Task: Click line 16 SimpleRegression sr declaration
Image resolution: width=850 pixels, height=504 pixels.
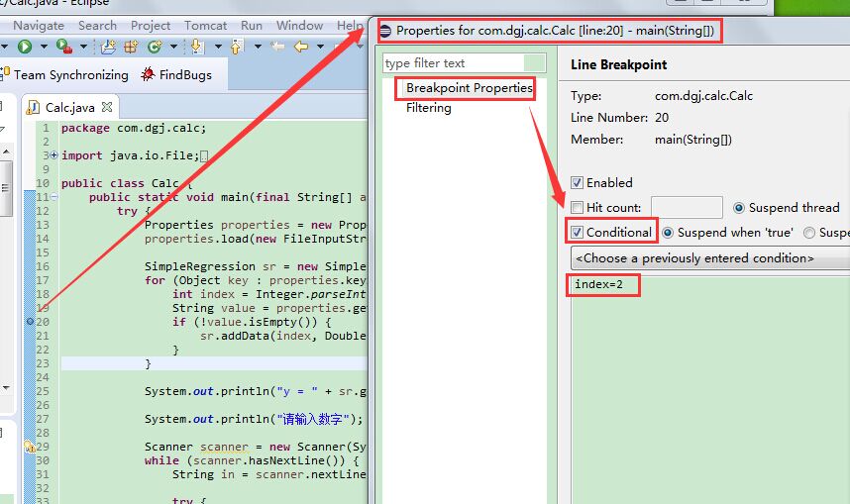Action: tap(255, 266)
